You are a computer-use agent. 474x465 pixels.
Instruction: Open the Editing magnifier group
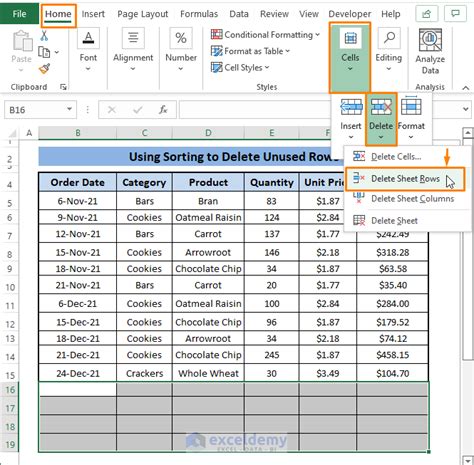[x=389, y=38]
